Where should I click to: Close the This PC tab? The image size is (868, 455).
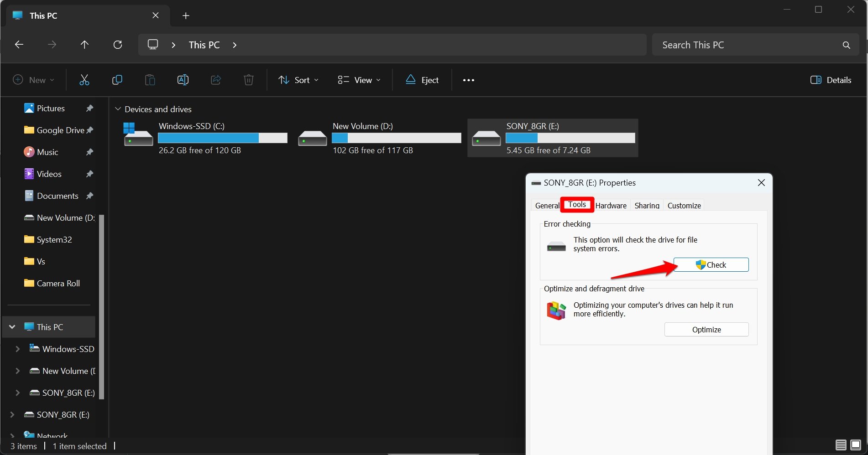156,16
